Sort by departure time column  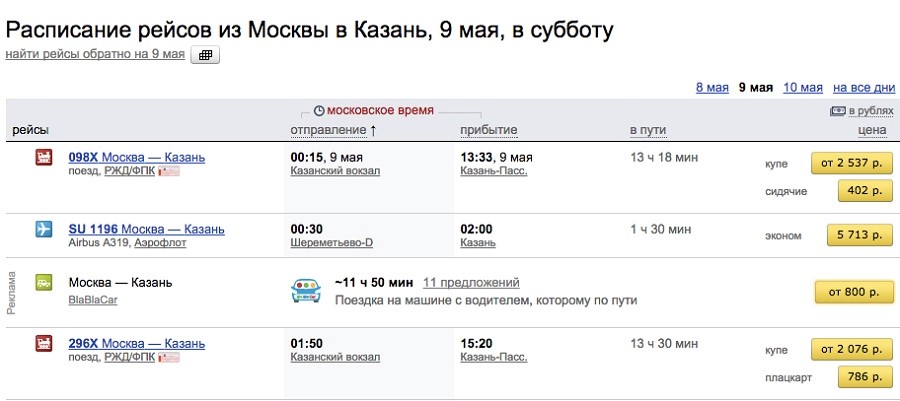tap(333, 131)
